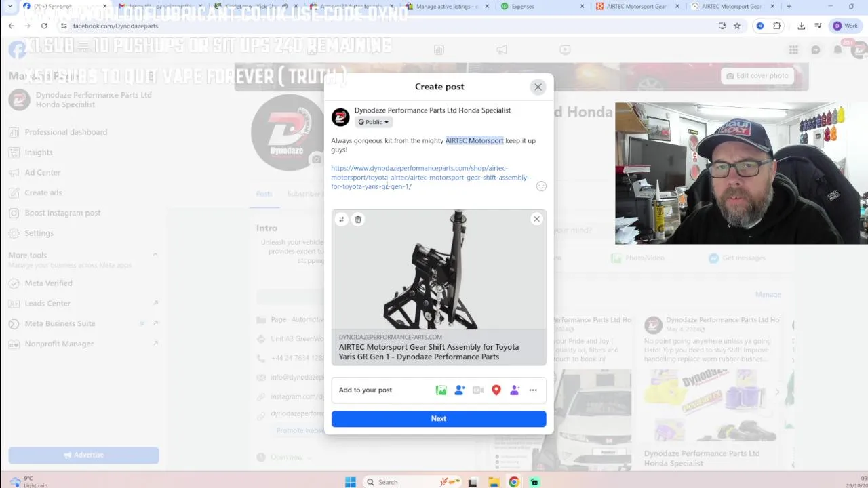The image size is (868, 488).
Task: Add a check-in location pin
Action: tap(496, 390)
